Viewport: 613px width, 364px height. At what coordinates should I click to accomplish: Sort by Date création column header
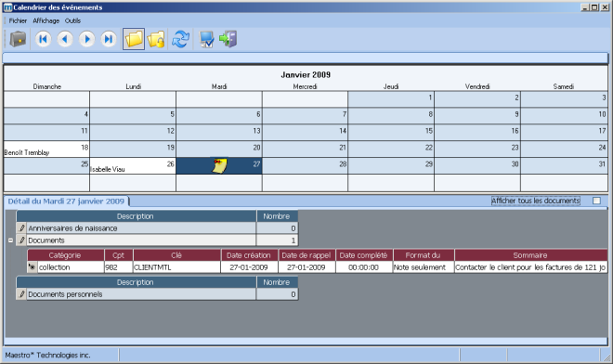tap(249, 255)
